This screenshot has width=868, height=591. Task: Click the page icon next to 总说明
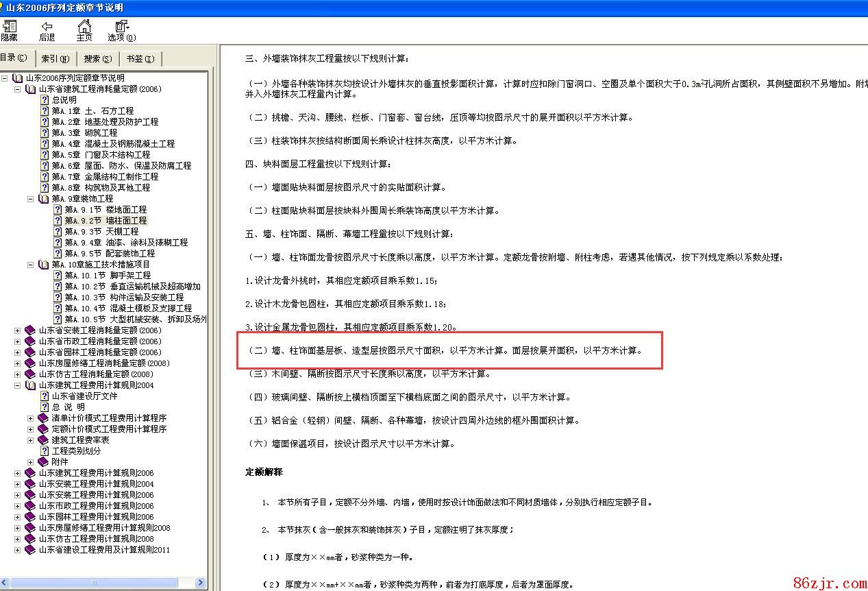(45, 100)
